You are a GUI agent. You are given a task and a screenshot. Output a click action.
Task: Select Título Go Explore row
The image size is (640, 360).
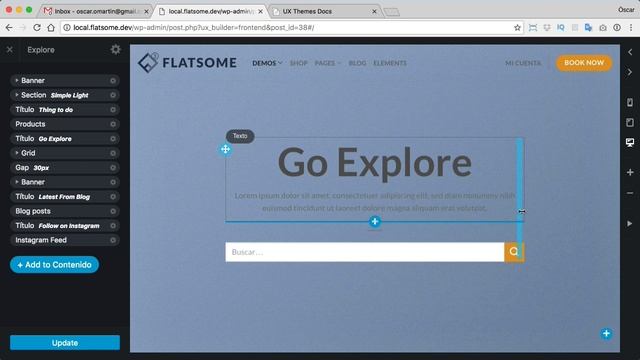64,139
